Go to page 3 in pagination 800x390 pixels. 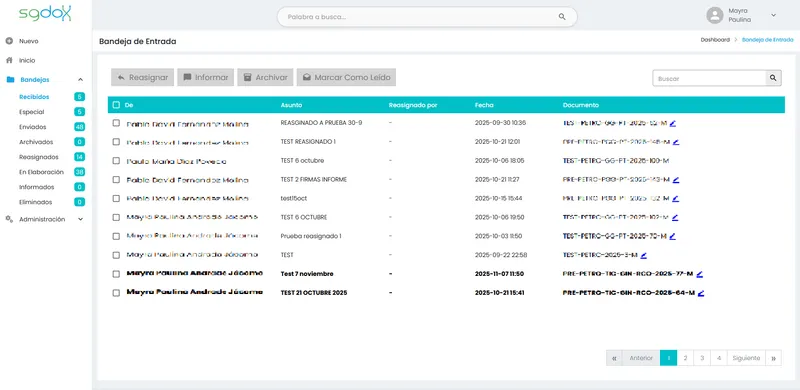(x=702, y=358)
